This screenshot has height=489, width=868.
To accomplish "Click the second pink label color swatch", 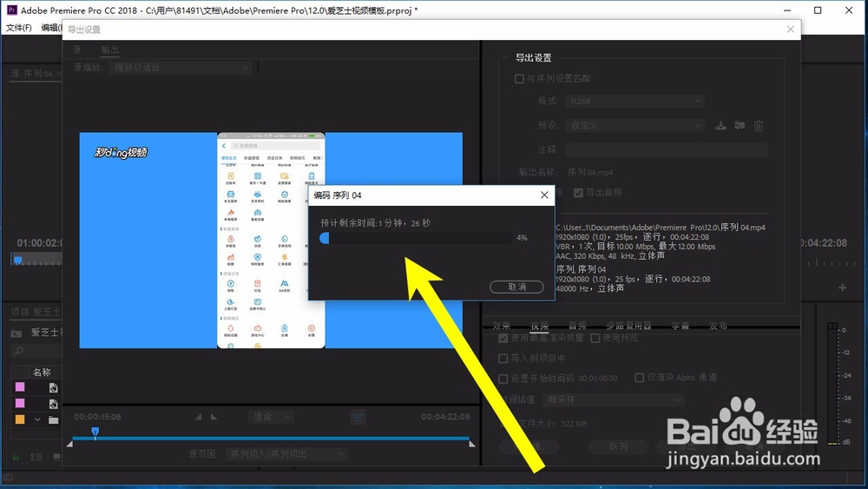I will [x=20, y=403].
